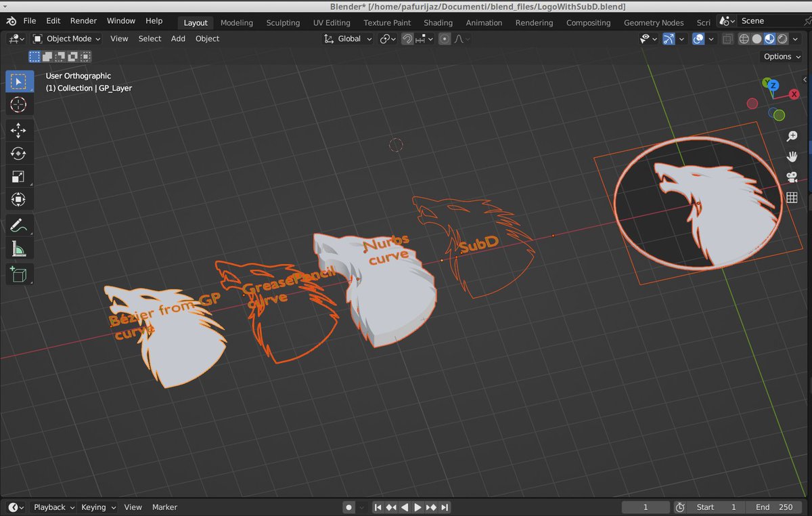Open the Render menu

(83, 20)
